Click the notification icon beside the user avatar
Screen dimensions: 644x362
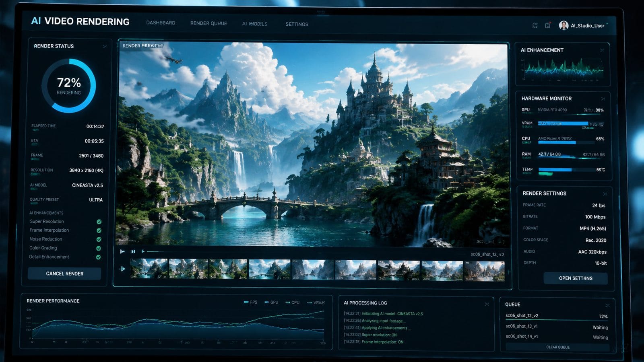pos(548,25)
